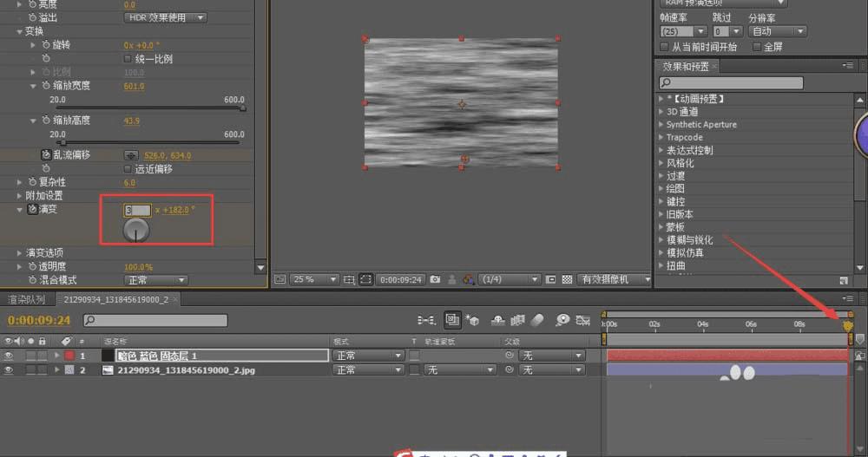Enable the 统一比例 checkbox
868x457 pixels.
click(x=128, y=59)
